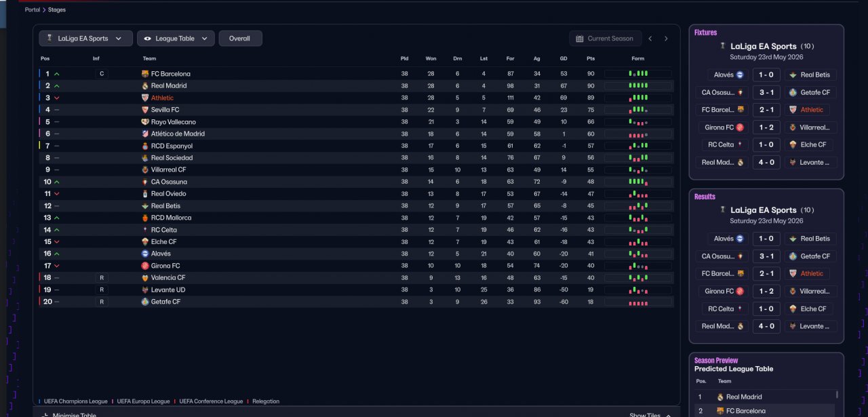The height and width of the screenshot is (417, 868).
Task: Open the 2 - 1 Barcelona vs Athletic score in Results
Action: 766,273
